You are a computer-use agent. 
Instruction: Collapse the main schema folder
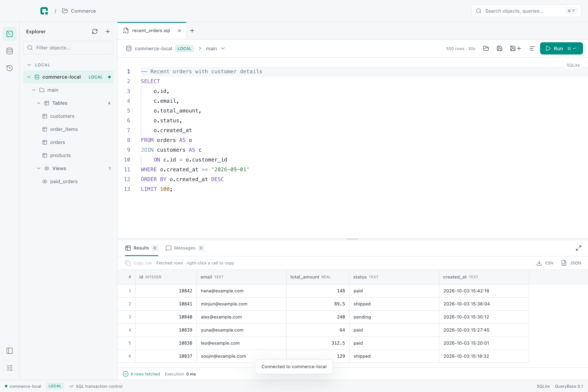34,90
